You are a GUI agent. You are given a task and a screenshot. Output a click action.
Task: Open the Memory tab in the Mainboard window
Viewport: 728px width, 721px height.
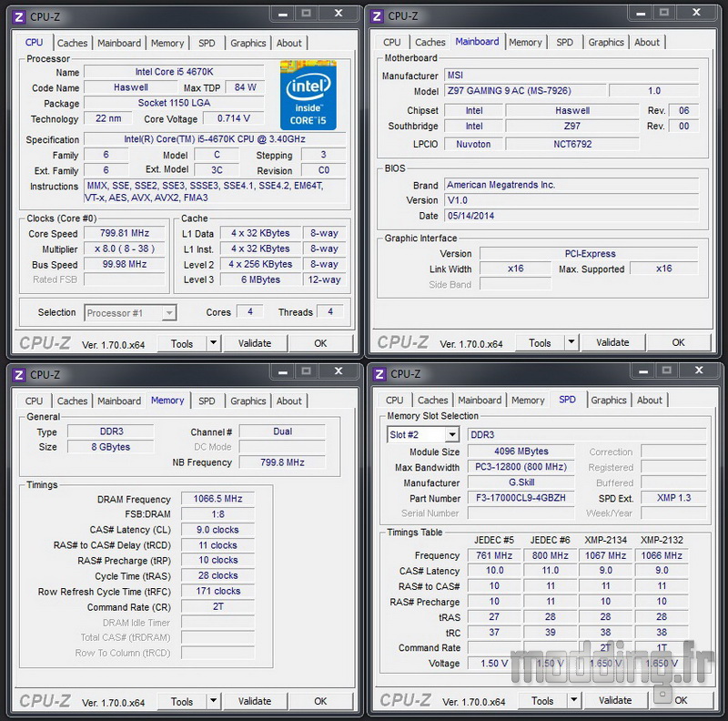(x=525, y=42)
